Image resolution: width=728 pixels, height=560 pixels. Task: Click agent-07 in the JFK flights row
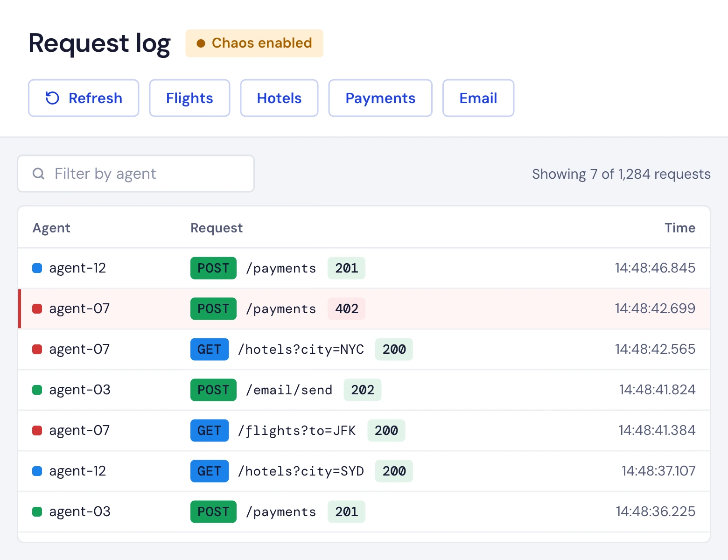click(79, 430)
